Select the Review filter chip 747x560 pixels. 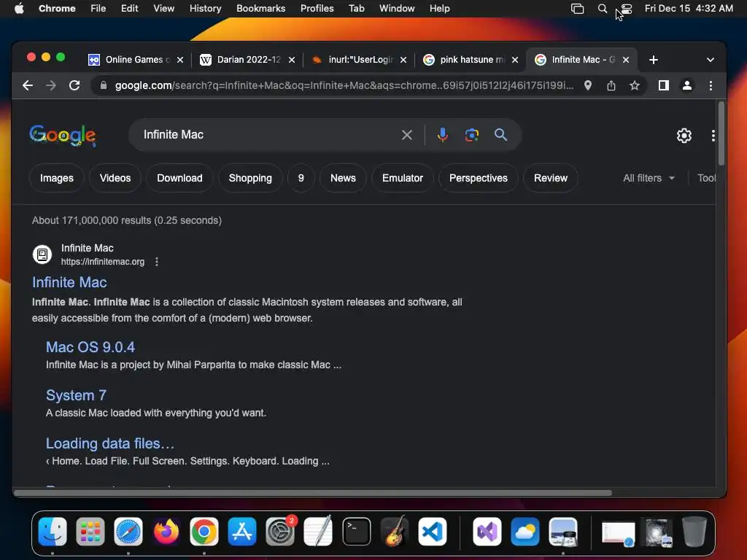pyautogui.click(x=551, y=178)
